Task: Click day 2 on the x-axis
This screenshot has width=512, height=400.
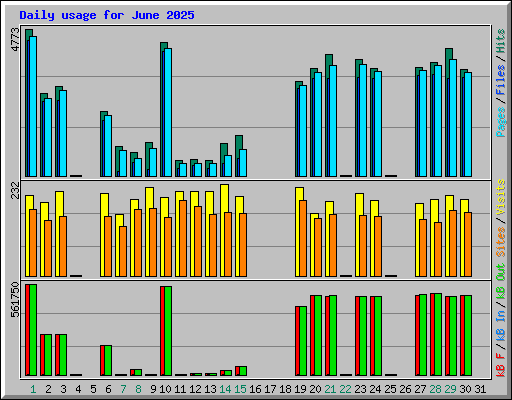Action: [48, 389]
